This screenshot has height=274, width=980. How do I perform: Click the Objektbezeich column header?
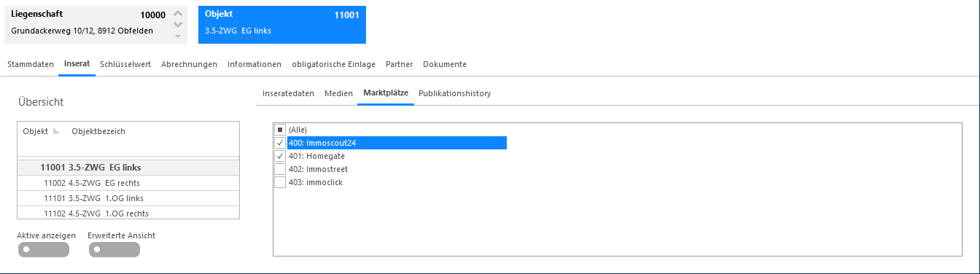pos(98,131)
